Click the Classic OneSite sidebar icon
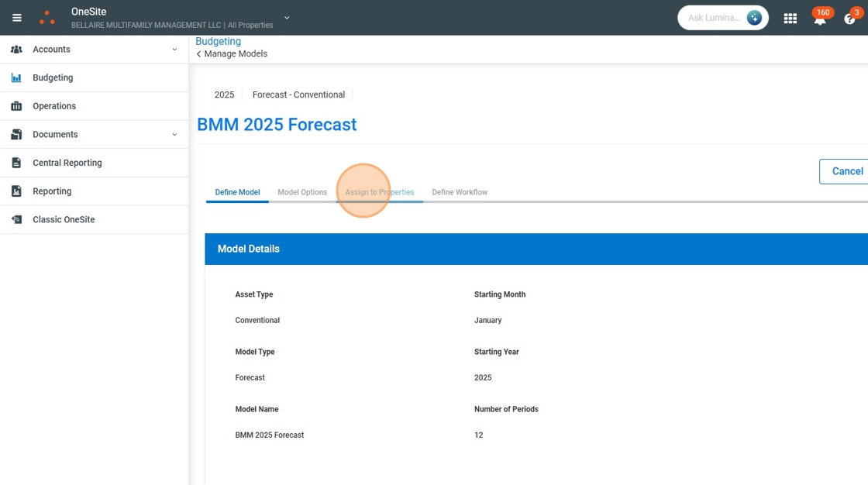This screenshot has height=485, width=868. pyautogui.click(x=16, y=219)
